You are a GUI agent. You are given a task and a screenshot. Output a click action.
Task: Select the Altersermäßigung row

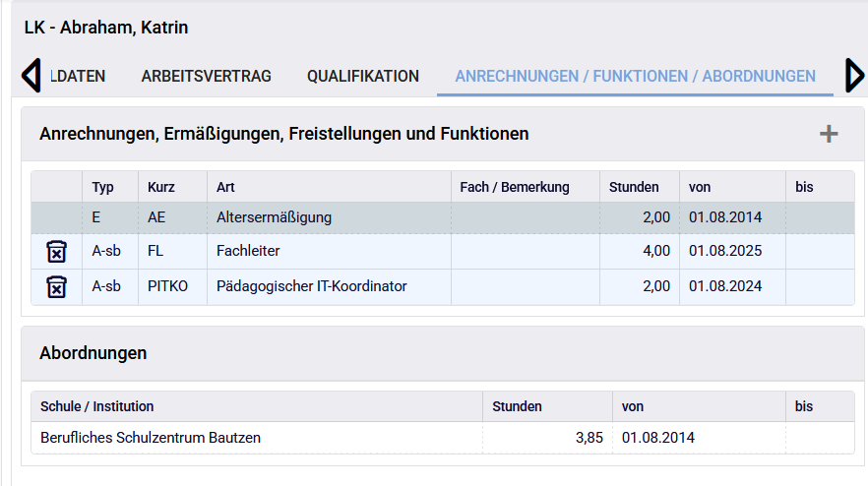coord(274,217)
